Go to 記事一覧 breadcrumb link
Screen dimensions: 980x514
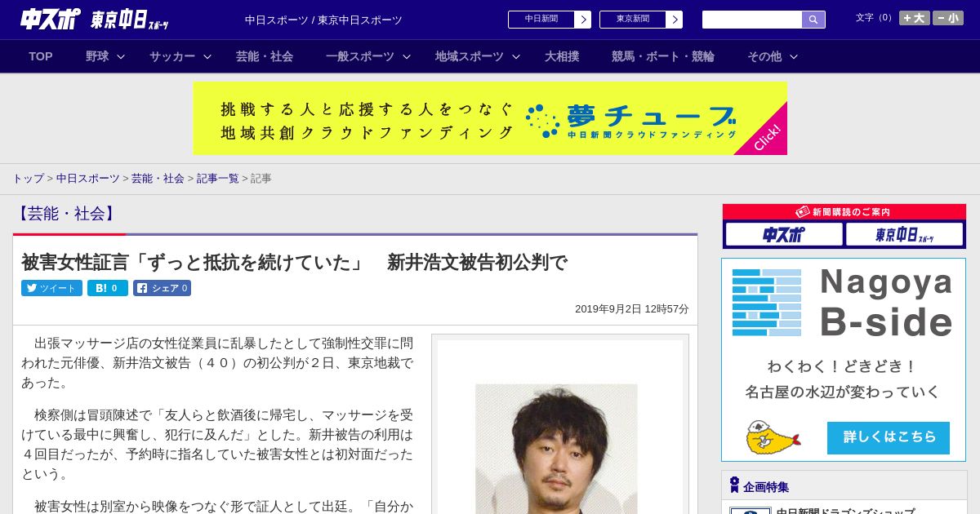pos(217,178)
